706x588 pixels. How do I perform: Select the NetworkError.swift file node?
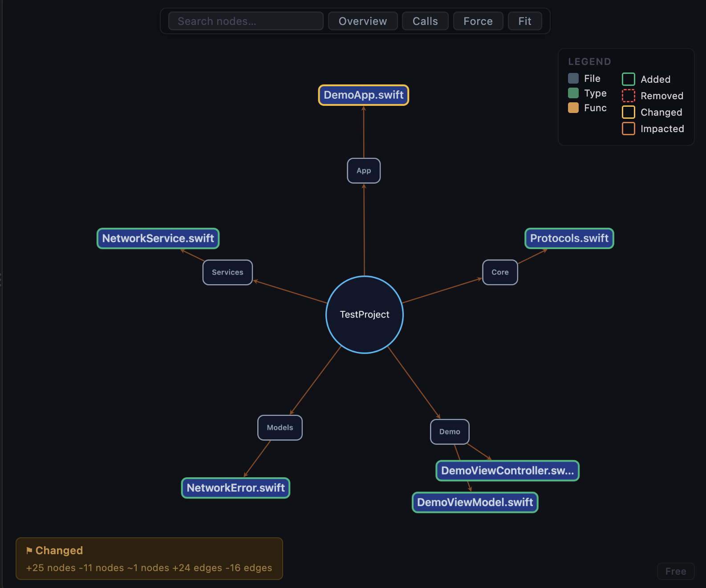click(235, 488)
